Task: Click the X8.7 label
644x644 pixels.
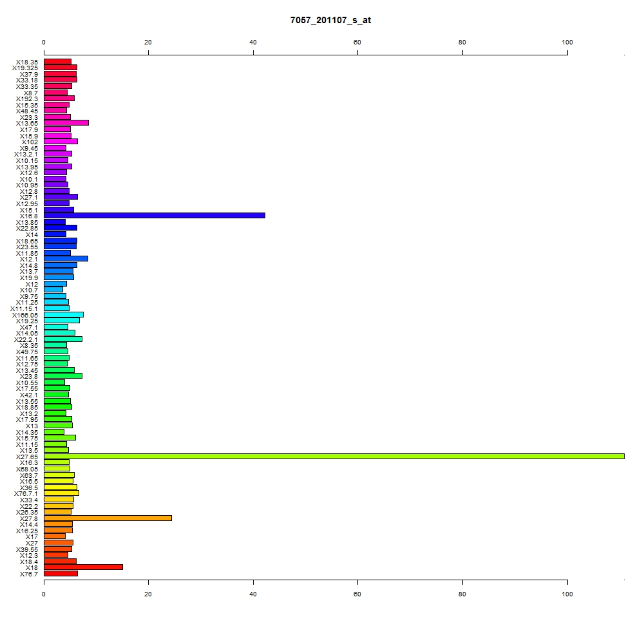Action: click(x=31, y=93)
